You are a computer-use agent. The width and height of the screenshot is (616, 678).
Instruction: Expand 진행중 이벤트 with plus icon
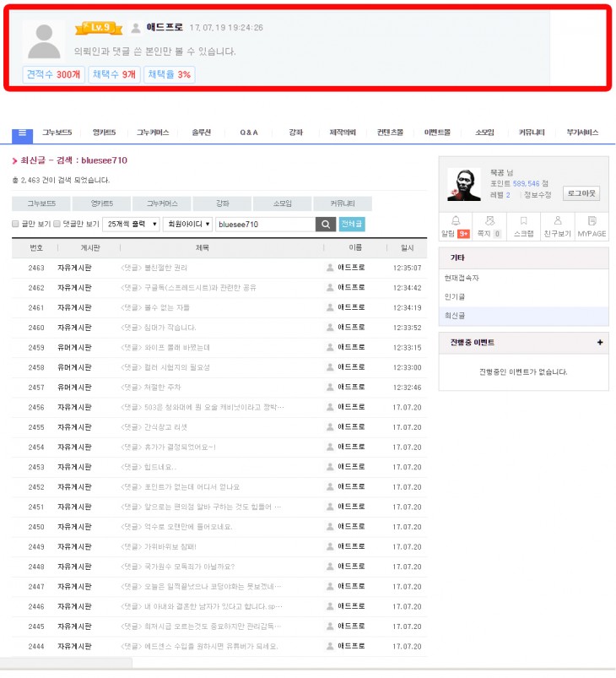click(x=600, y=342)
